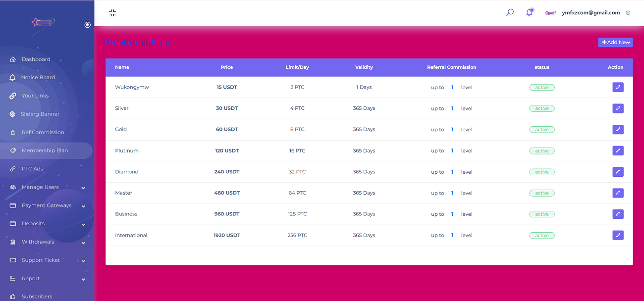Viewport: 644px width, 301px height.
Task: Click edit pencil for Business plan
Action: [x=618, y=214]
